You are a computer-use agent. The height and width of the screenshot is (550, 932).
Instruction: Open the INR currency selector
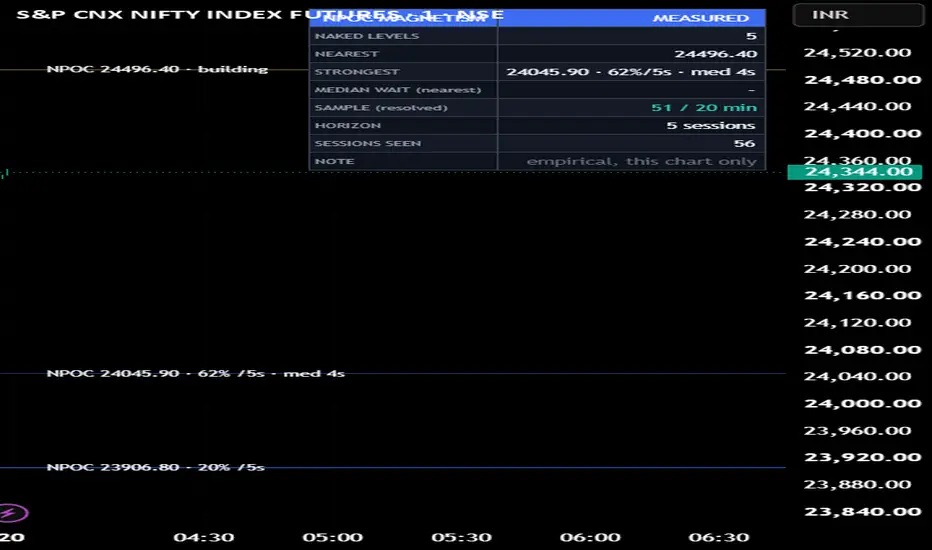tap(858, 14)
